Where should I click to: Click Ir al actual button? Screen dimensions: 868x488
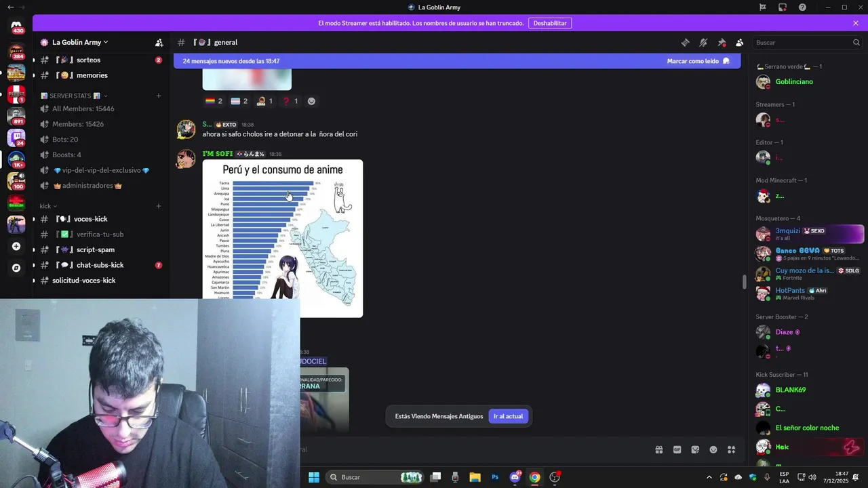pyautogui.click(x=508, y=416)
